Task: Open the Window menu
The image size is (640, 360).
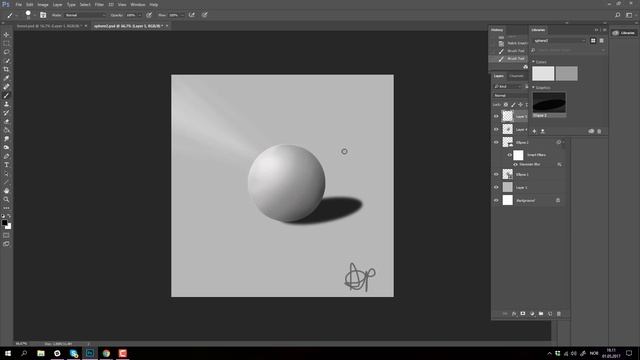Action: [138, 4]
